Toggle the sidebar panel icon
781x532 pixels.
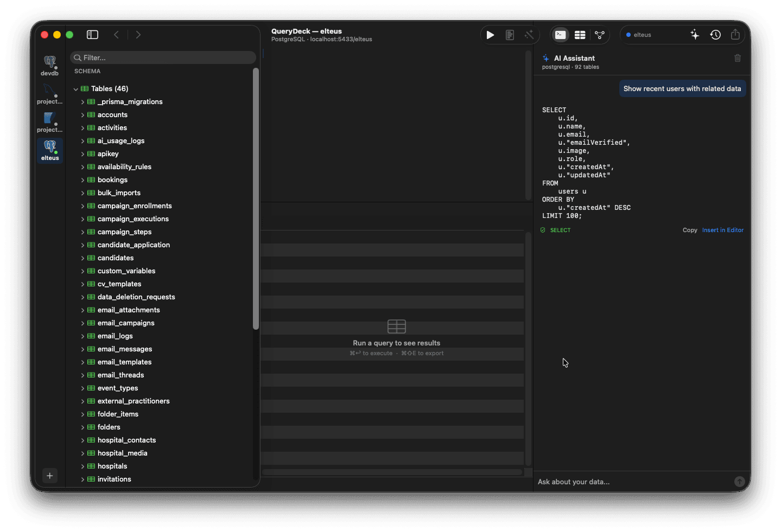point(93,35)
